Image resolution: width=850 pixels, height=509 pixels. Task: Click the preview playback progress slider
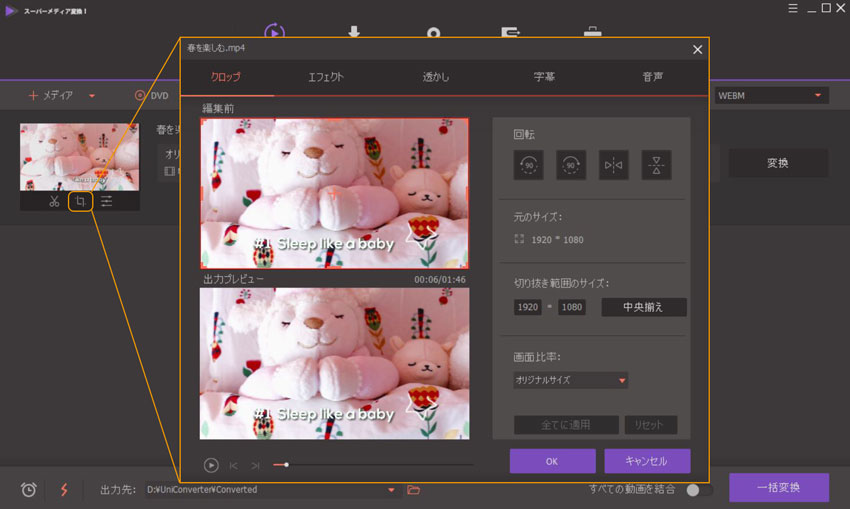[x=373, y=465]
